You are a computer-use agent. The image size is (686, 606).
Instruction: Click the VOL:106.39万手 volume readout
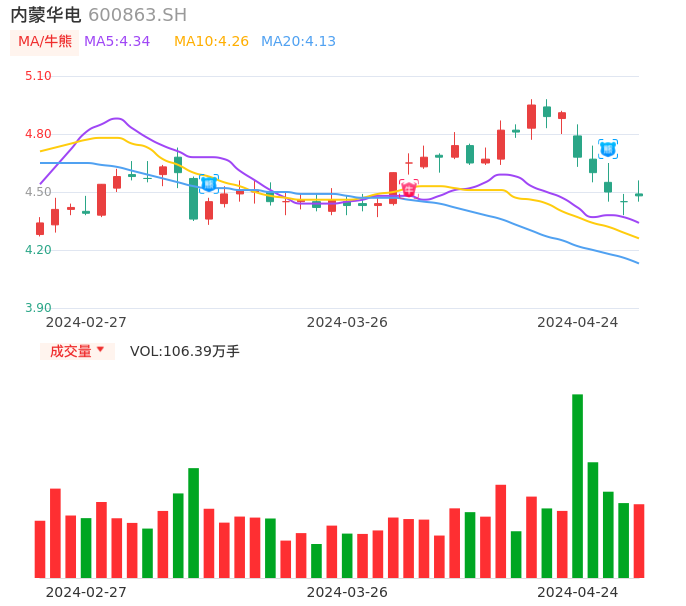pyautogui.click(x=185, y=351)
